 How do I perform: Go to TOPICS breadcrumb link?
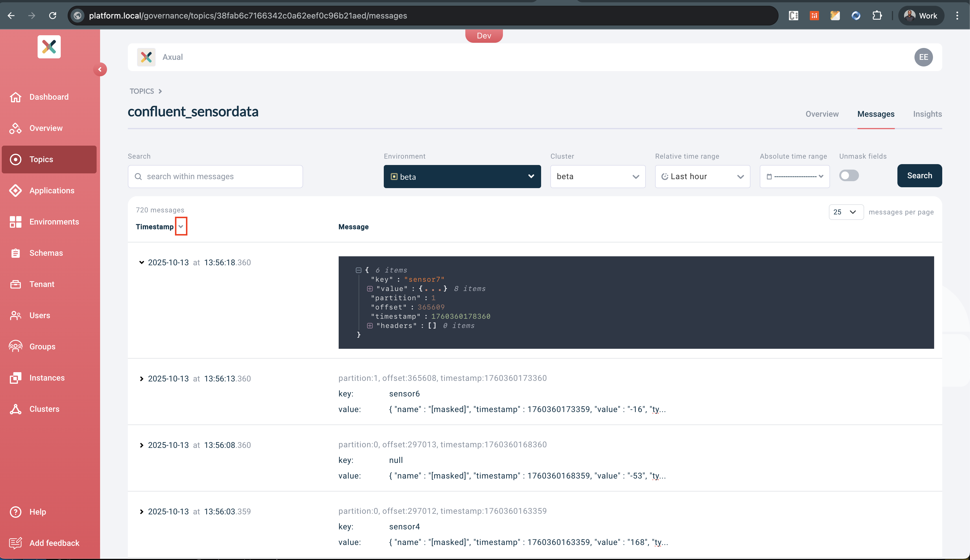coord(142,91)
